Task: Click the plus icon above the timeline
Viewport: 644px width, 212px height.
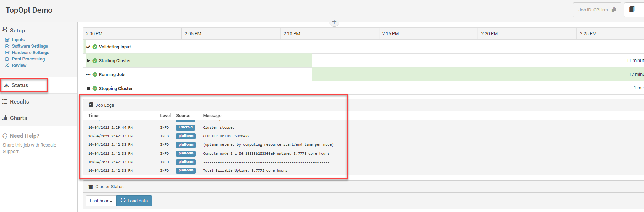Action: [x=334, y=22]
